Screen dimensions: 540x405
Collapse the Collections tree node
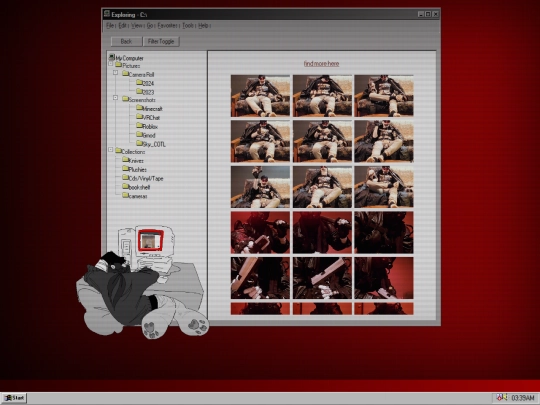pyautogui.click(x=111, y=150)
